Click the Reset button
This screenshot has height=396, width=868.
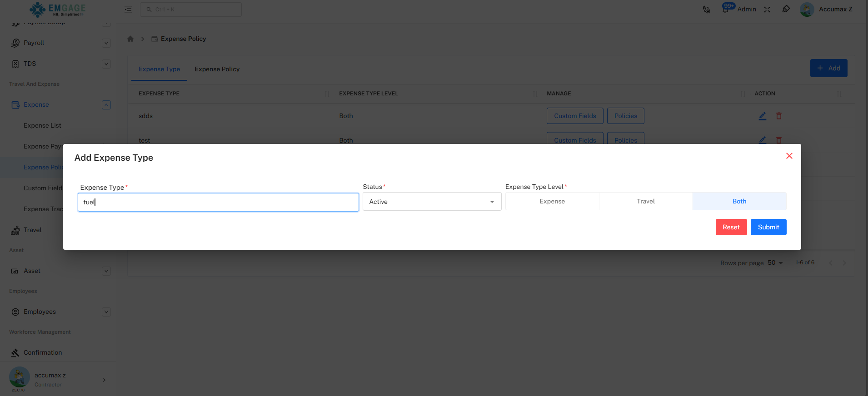[731, 227]
